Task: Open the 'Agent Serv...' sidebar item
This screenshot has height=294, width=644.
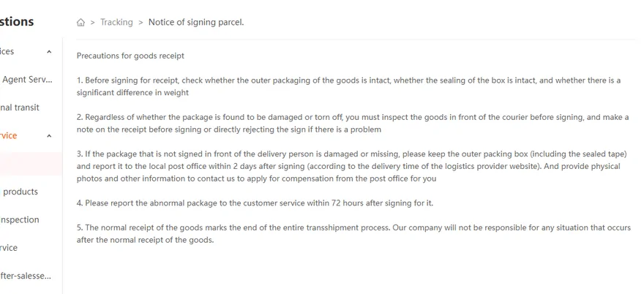Action: point(27,80)
